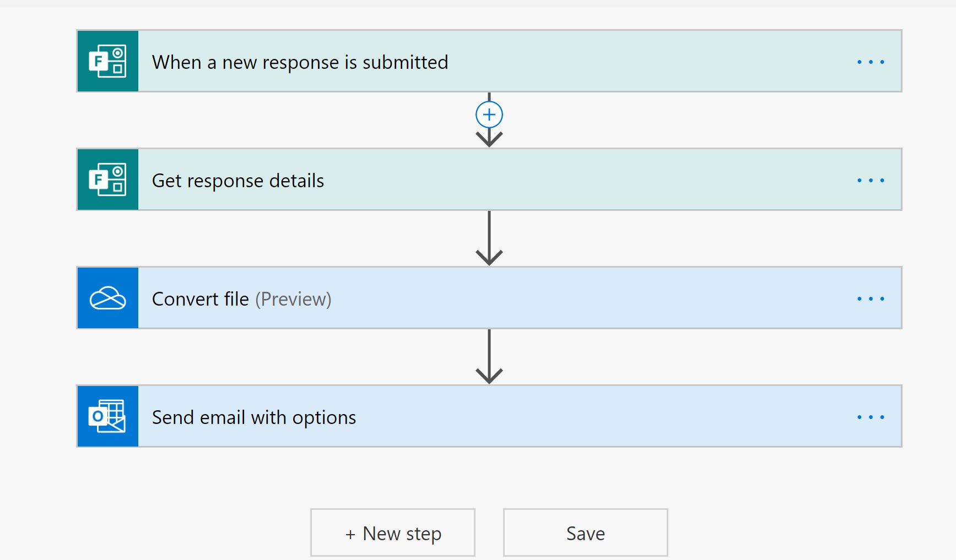Click the arrow connector below Get response details
Viewport: 956px width, 560px height.
coord(489,238)
